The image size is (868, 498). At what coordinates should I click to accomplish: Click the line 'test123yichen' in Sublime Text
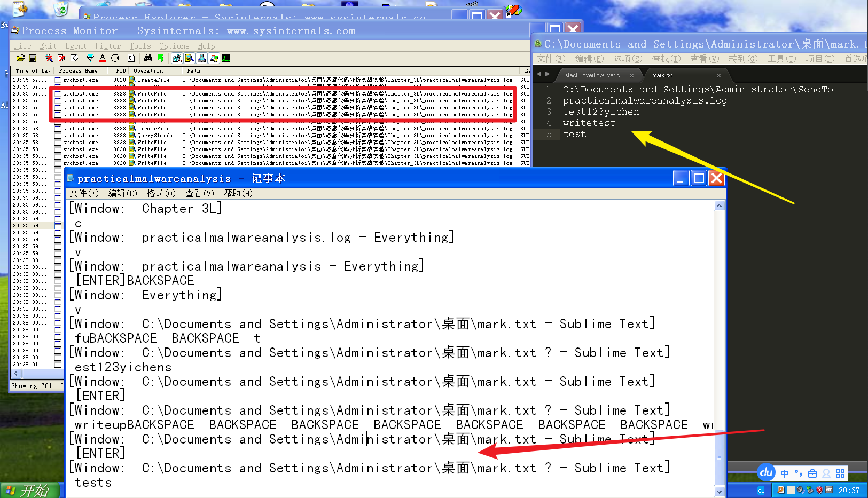pos(601,112)
